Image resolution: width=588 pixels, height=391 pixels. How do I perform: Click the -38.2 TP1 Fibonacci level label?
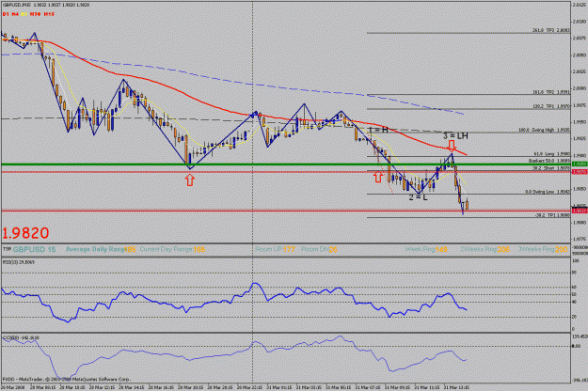click(x=552, y=215)
